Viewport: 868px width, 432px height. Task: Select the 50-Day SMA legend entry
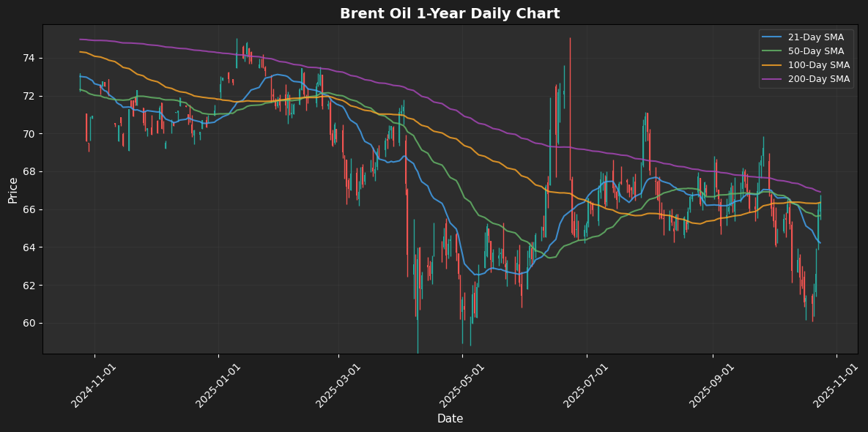[x=817, y=51]
